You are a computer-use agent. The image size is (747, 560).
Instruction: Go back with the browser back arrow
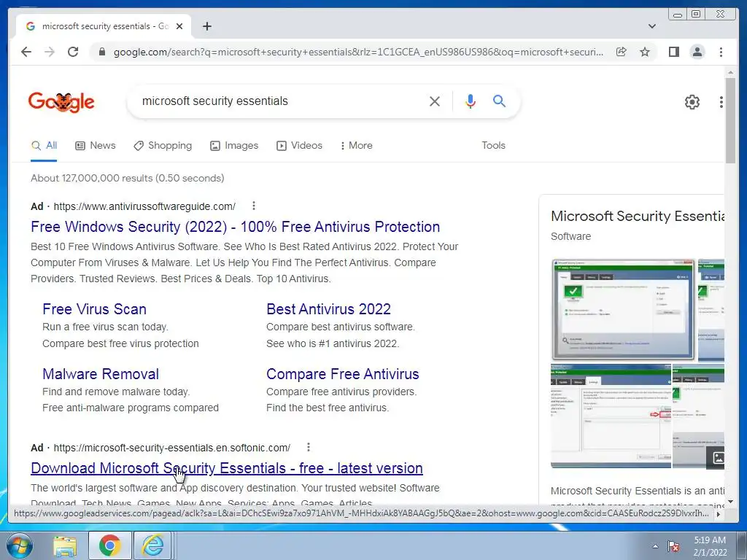tap(26, 52)
